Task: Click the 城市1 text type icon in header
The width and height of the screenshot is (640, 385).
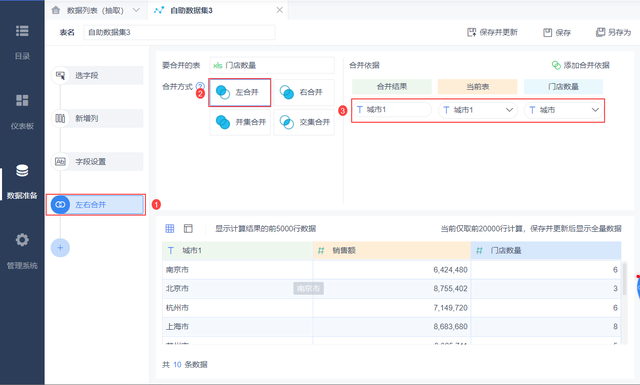Action: coord(171,251)
